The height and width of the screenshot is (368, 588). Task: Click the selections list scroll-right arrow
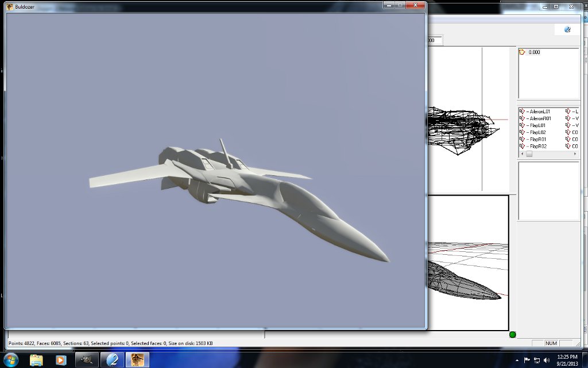pos(575,154)
